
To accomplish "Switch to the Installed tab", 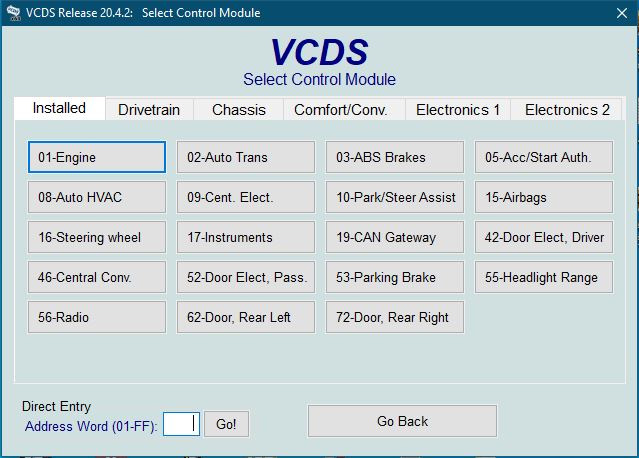I will (59, 108).
